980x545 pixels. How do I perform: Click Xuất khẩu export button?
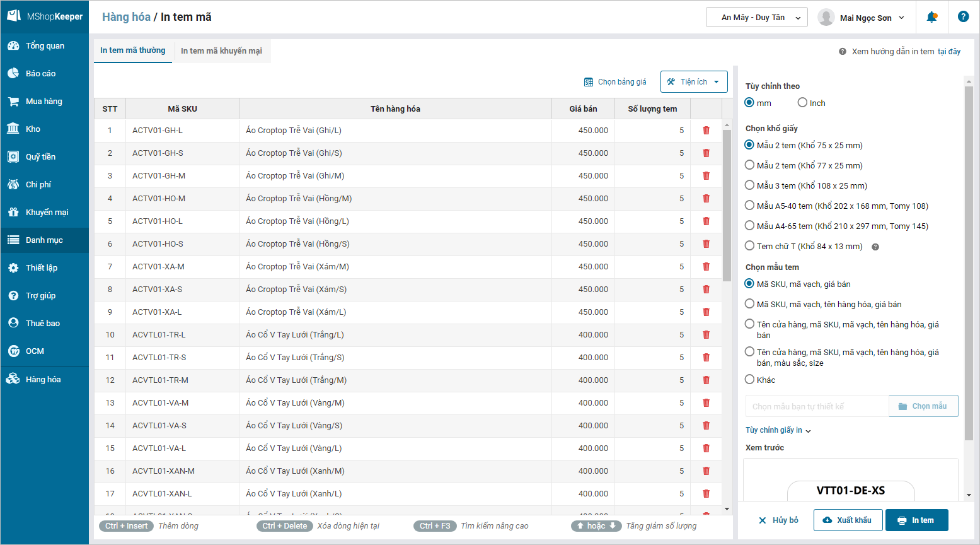click(848, 520)
